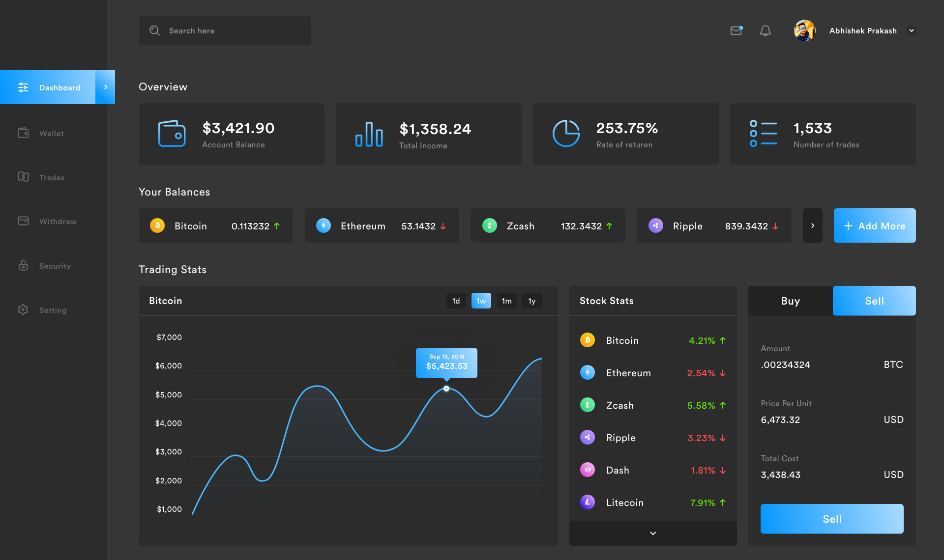Switch to the Buy tab
The width and height of the screenshot is (944, 560).
[791, 300]
